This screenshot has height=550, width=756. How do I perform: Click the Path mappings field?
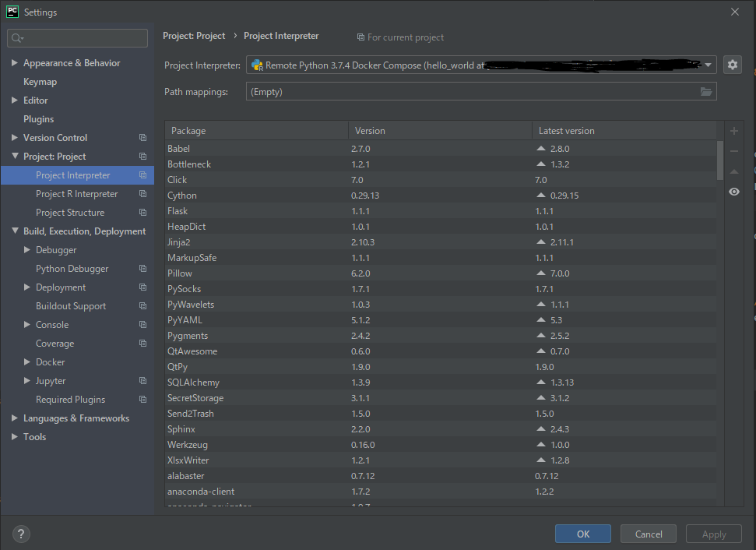click(x=481, y=92)
